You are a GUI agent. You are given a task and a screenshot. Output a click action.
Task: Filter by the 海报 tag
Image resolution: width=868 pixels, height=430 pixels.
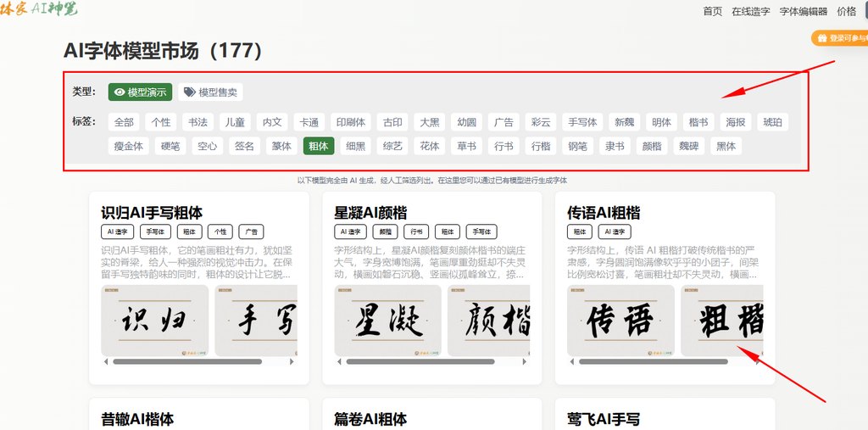pyautogui.click(x=736, y=122)
